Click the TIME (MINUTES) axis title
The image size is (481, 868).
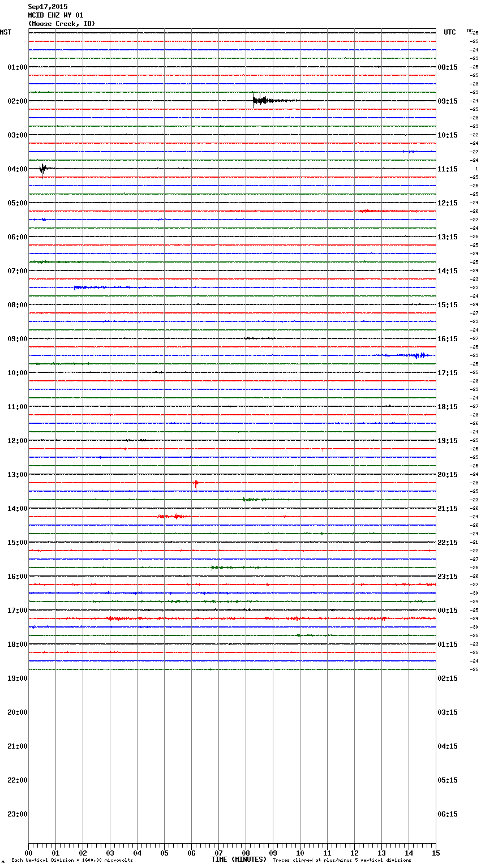click(x=239, y=860)
